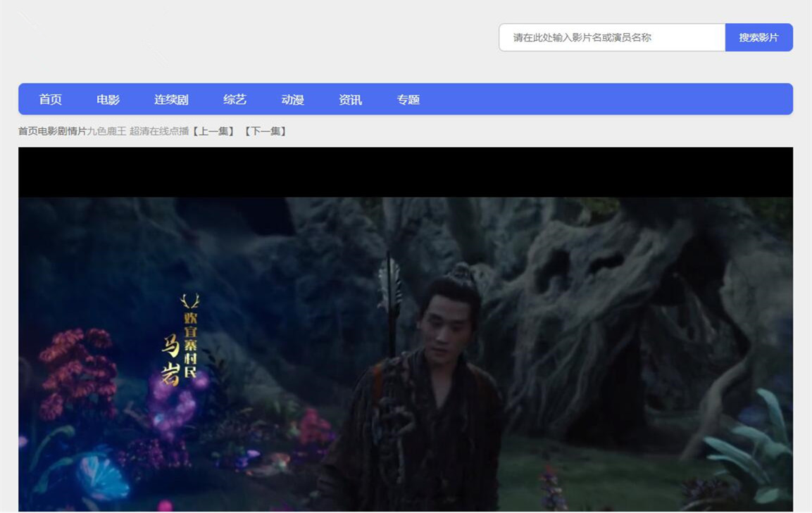
Task: Click the 首页 breadcrumb link above the video
Action: coord(28,131)
